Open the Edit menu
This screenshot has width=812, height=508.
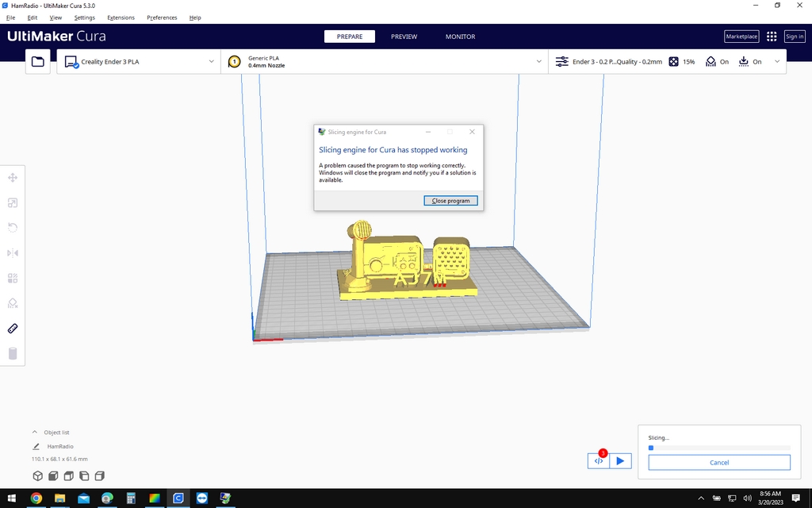[32, 17]
